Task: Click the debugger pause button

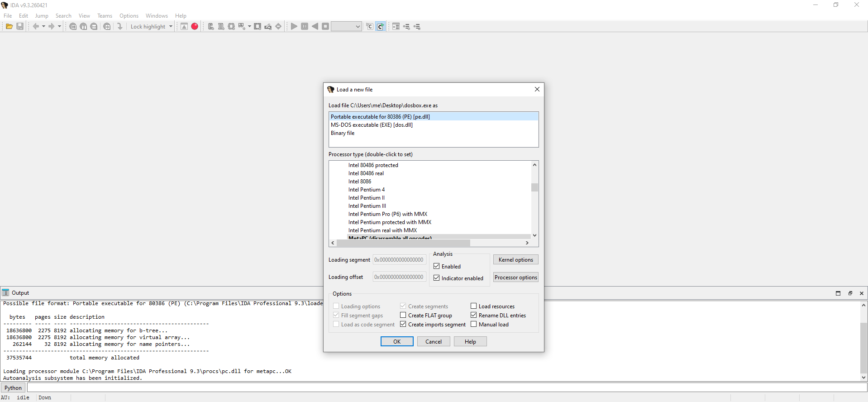Action: (x=305, y=26)
